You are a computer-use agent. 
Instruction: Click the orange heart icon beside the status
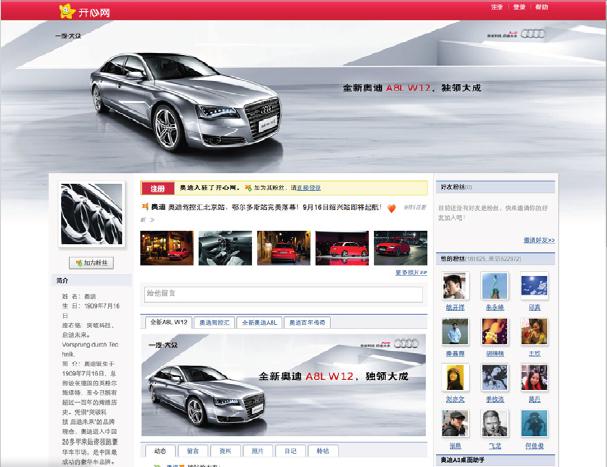[391, 208]
